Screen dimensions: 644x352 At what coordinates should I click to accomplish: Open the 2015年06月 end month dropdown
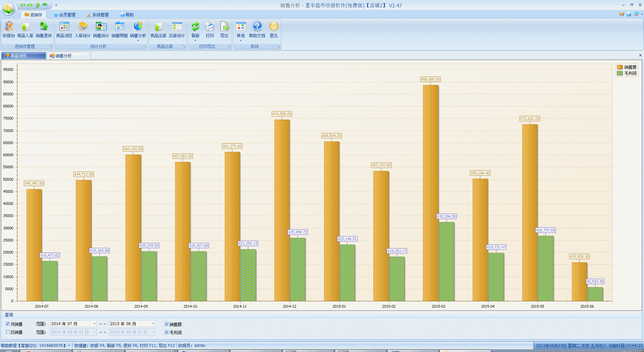[x=153, y=324]
